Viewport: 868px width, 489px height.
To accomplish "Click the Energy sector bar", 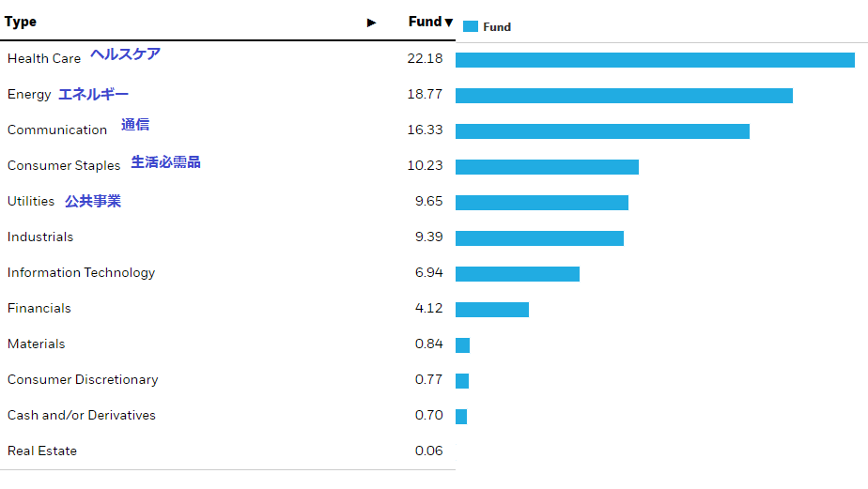I will point(624,96).
